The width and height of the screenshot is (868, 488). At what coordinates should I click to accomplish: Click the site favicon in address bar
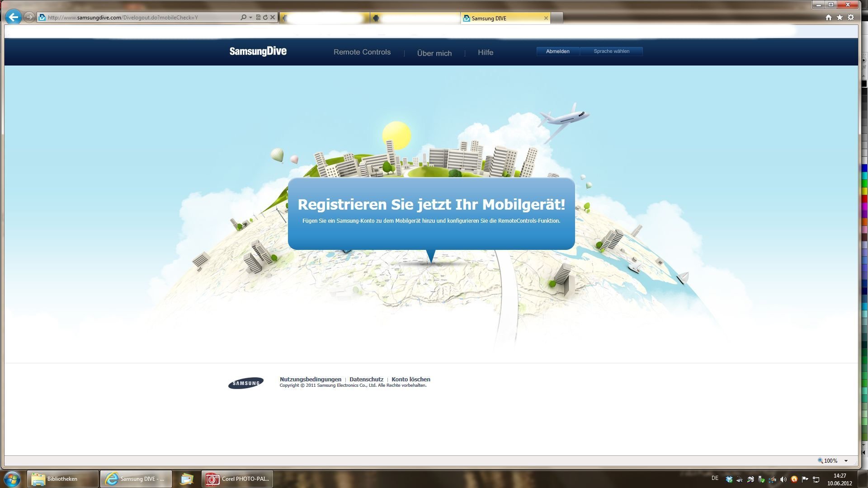(x=42, y=17)
